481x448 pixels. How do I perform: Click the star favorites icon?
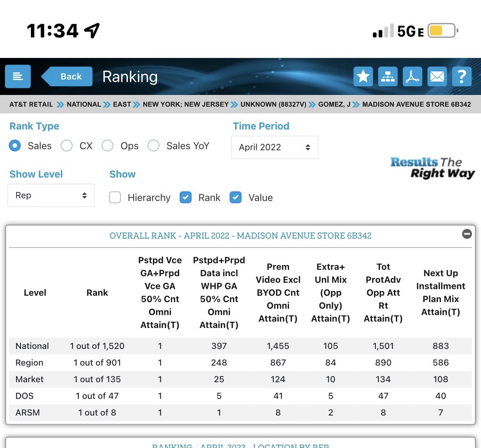coord(363,76)
